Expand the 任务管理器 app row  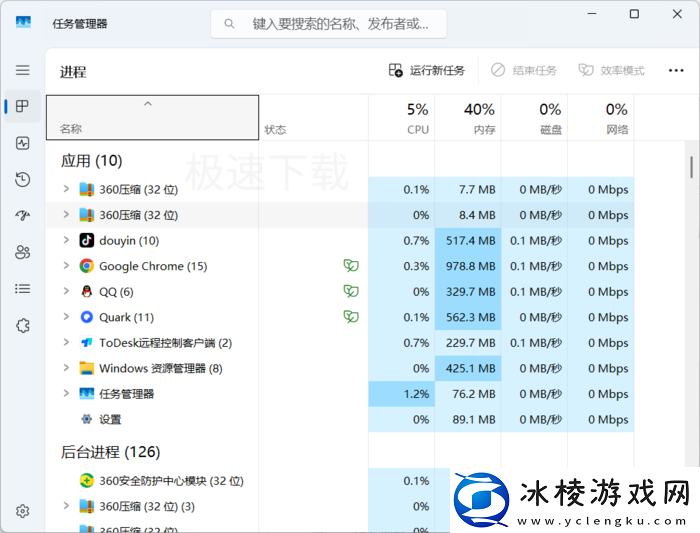point(66,393)
